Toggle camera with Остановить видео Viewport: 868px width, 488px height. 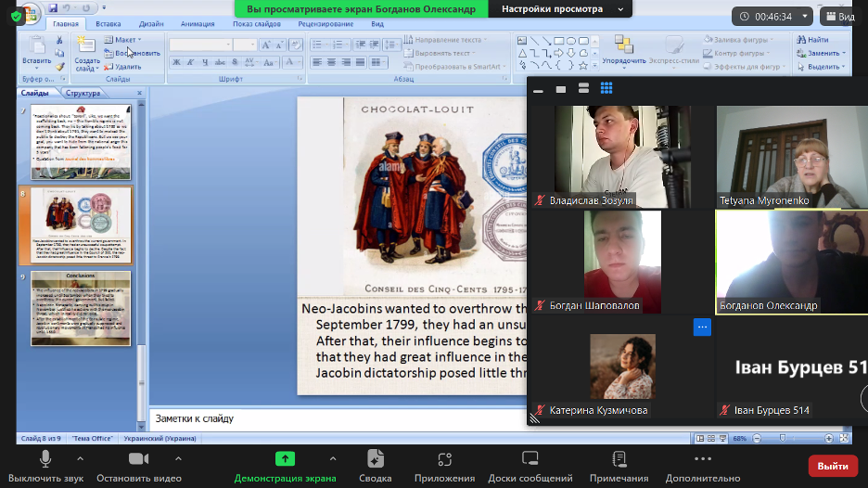click(x=139, y=458)
